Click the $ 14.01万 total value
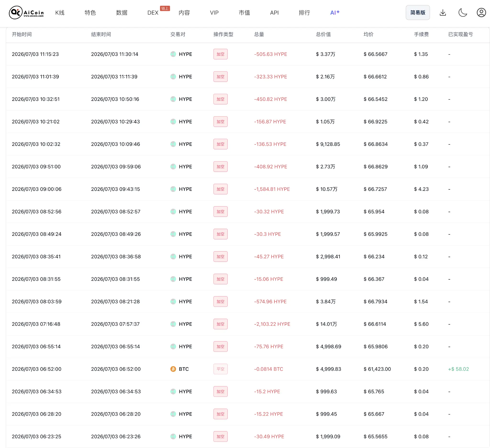 point(326,324)
